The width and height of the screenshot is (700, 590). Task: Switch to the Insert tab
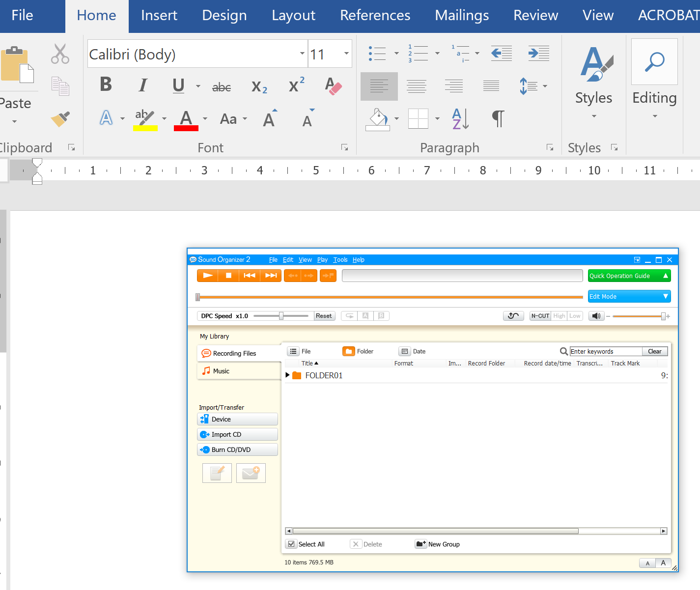(x=159, y=15)
